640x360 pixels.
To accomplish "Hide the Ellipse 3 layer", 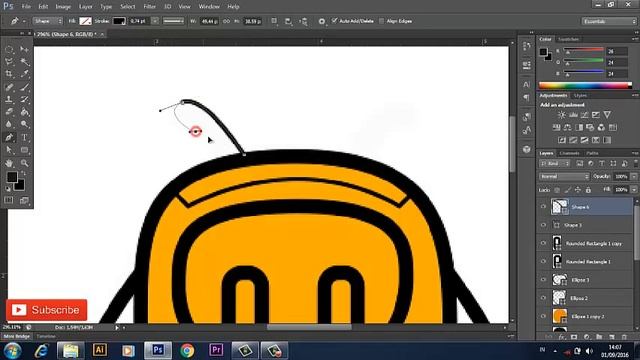I will pyautogui.click(x=543, y=280).
